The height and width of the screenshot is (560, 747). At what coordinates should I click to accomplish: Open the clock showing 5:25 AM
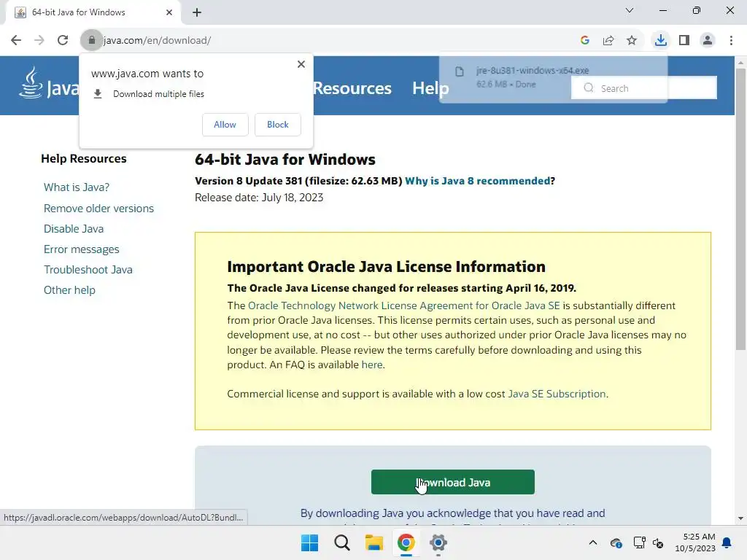695,542
